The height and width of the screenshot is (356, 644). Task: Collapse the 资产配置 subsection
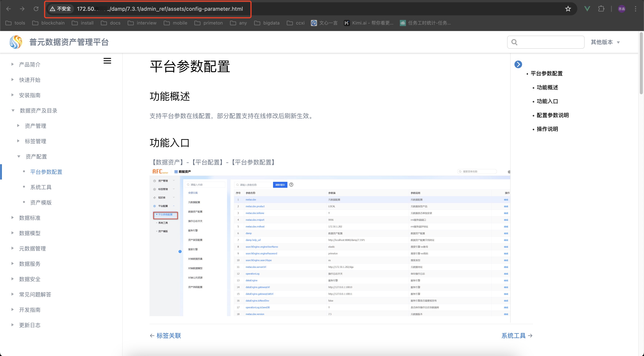19,156
